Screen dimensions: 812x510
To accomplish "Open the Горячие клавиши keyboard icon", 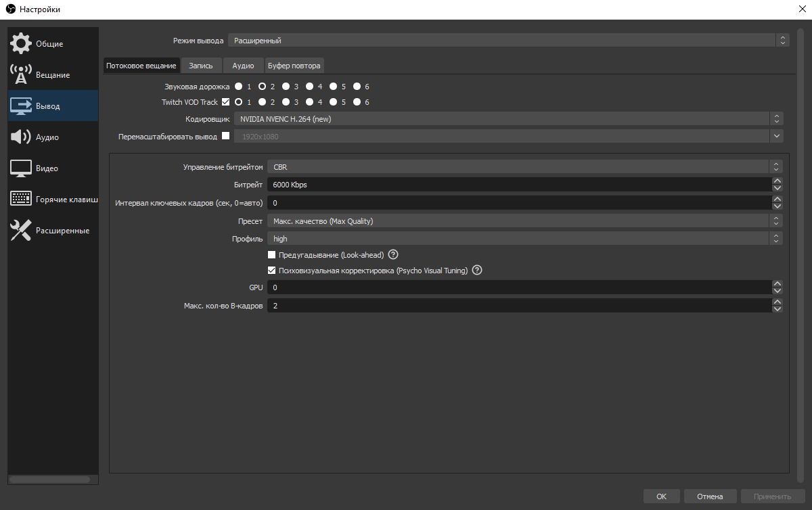I will (x=21, y=200).
